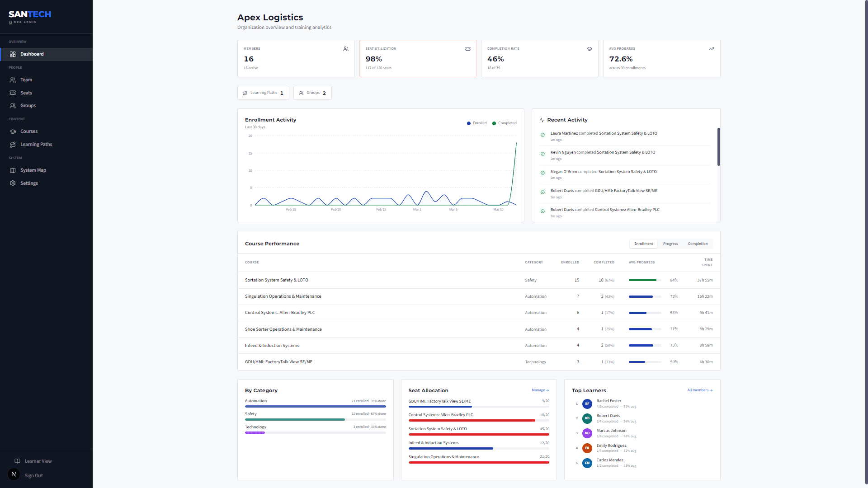The width and height of the screenshot is (868, 488).
Task: Click the Recent Activity pulse icon
Action: click(x=542, y=120)
